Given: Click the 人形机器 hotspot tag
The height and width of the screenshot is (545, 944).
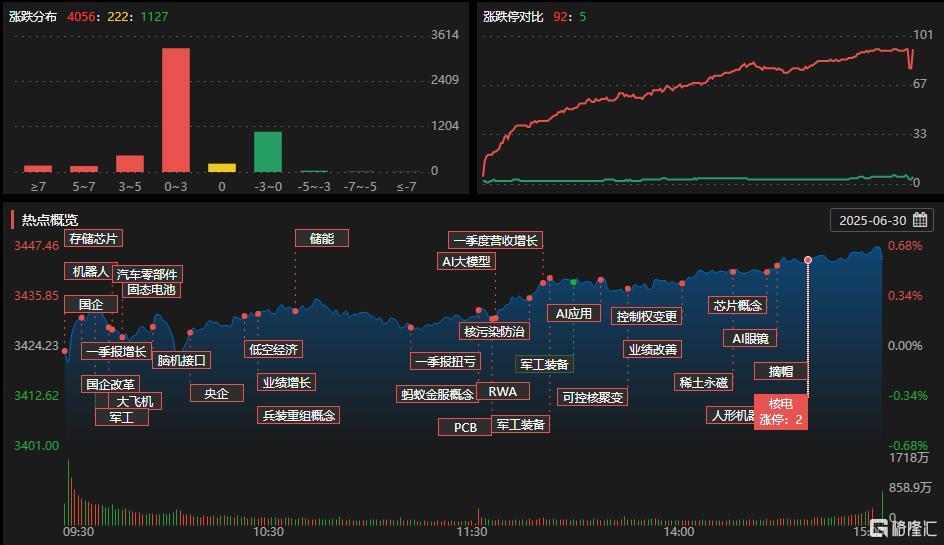Looking at the screenshot, I should point(731,416).
